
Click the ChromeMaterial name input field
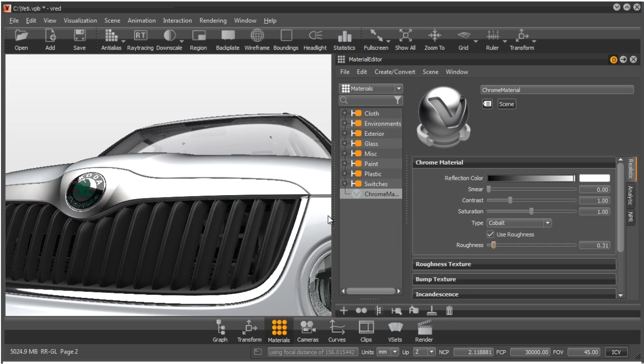pos(557,90)
